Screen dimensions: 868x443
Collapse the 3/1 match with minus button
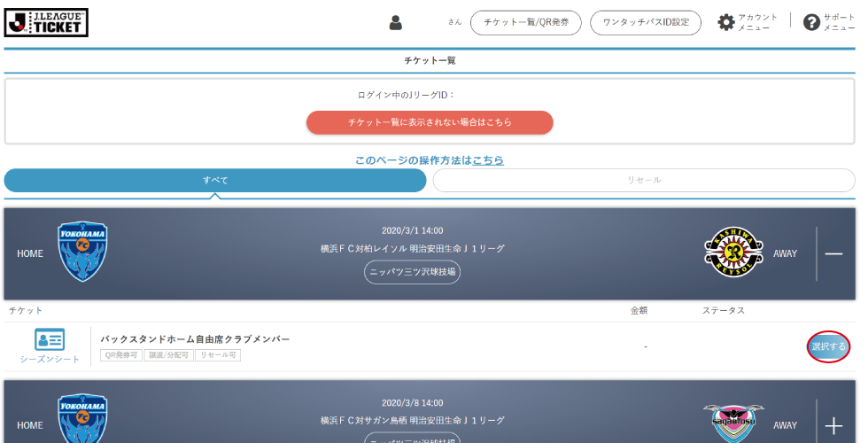coord(833,253)
